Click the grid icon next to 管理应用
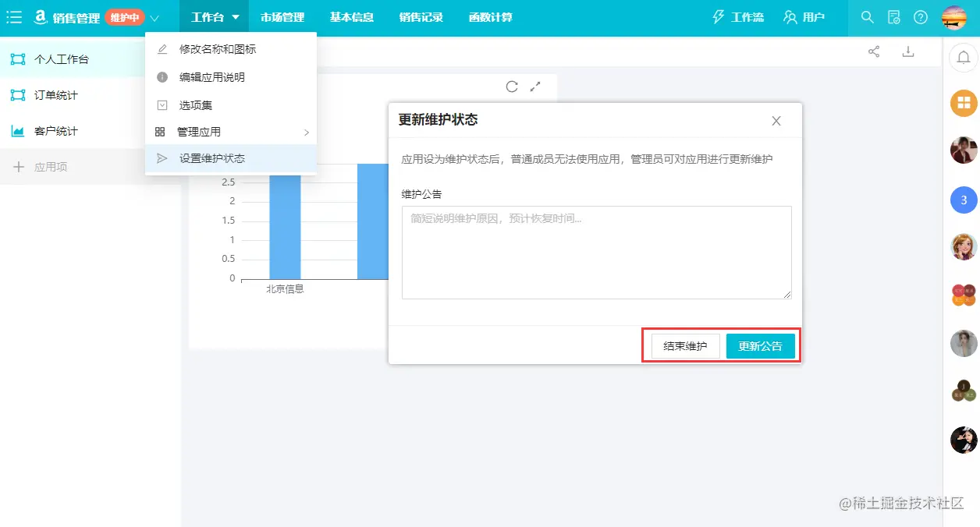Viewport: 980px width, 527px height. point(160,133)
